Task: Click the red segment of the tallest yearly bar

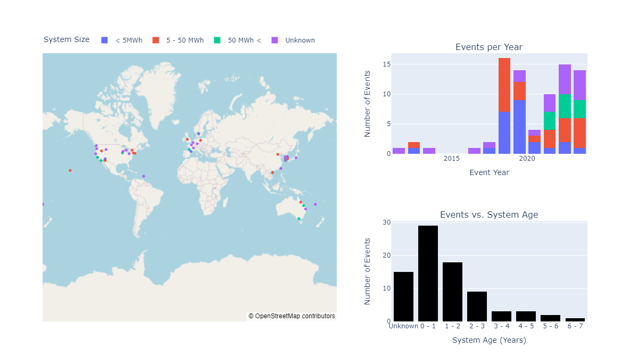Action: tap(504, 85)
